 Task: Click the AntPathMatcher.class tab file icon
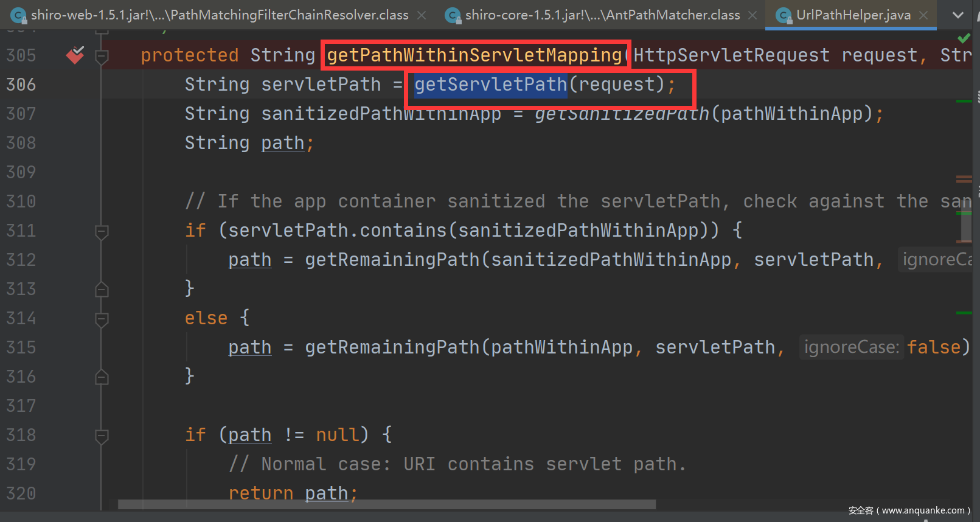[x=453, y=15]
